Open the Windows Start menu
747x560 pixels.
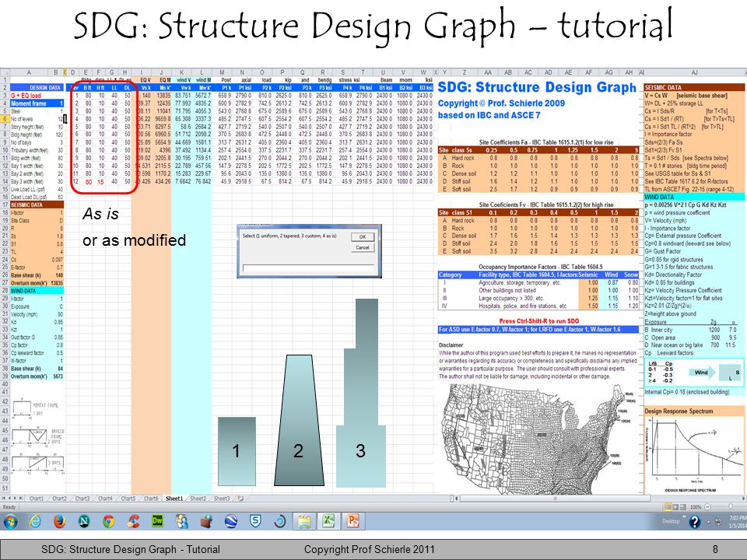tap(10, 521)
